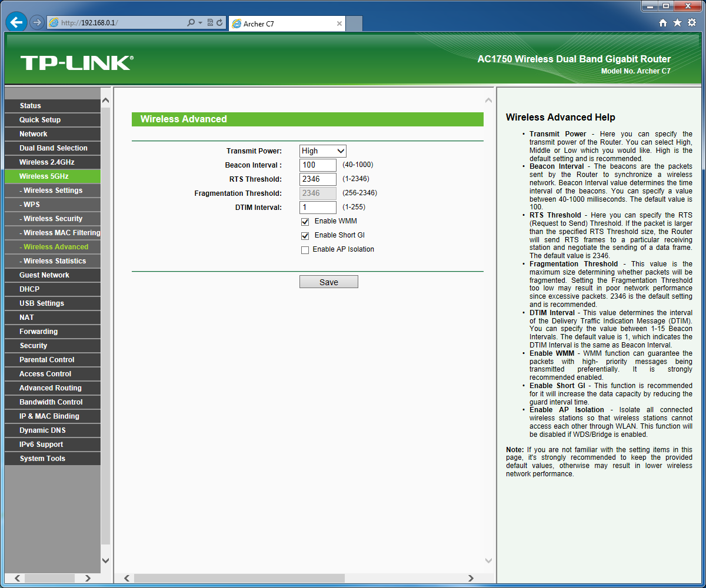Click sidebar scrollbar up arrow
Screen dimensions: 706x588
tap(106, 101)
